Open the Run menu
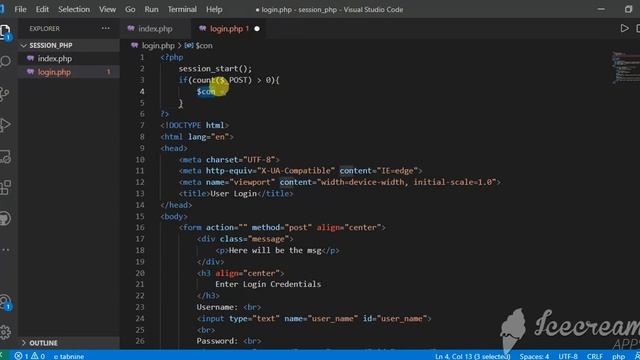This screenshot has width=640, height=360. 151,9
